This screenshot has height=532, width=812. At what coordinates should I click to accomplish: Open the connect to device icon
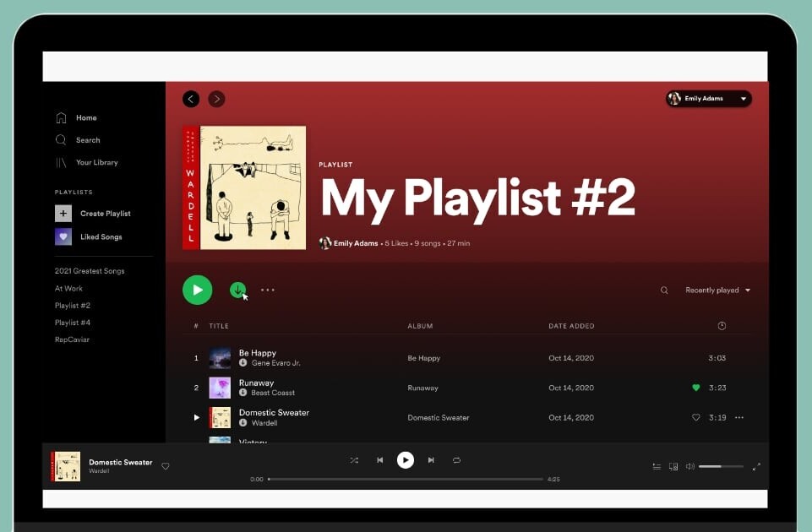pyautogui.click(x=673, y=466)
